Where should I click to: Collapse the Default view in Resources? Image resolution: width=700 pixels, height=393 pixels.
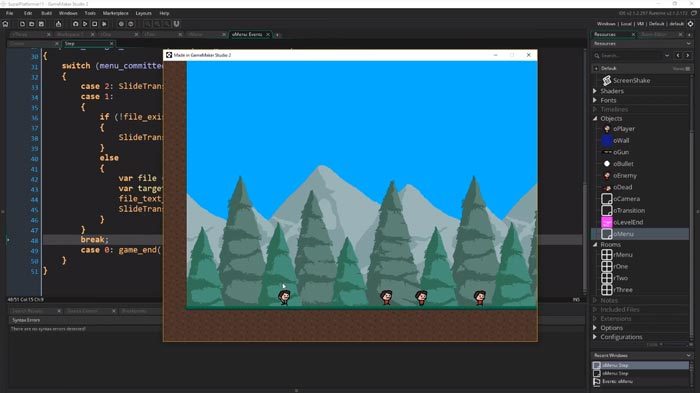tap(596, 68)
